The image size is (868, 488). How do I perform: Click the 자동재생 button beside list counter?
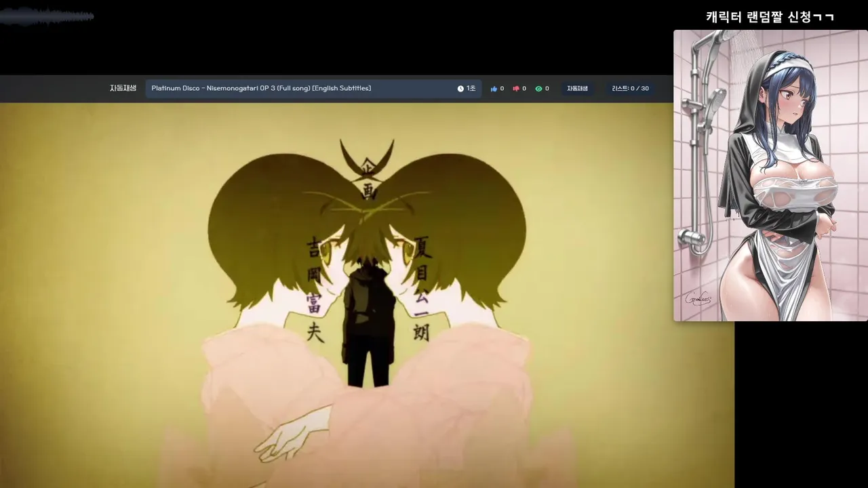577,89
